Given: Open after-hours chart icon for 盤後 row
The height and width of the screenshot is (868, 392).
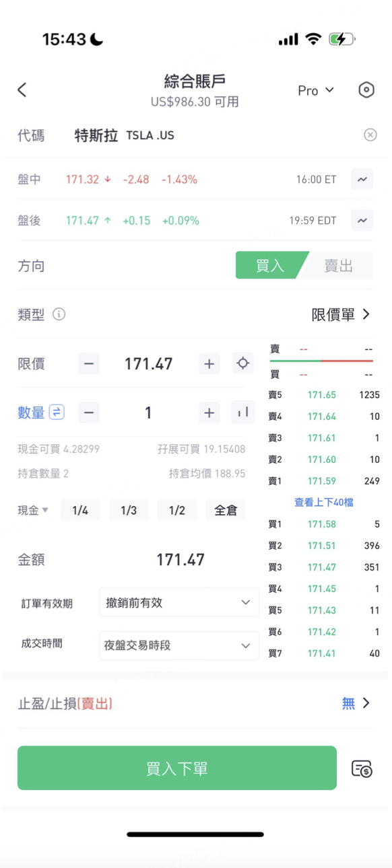Looking at the screenshot, I should (362, 221).
